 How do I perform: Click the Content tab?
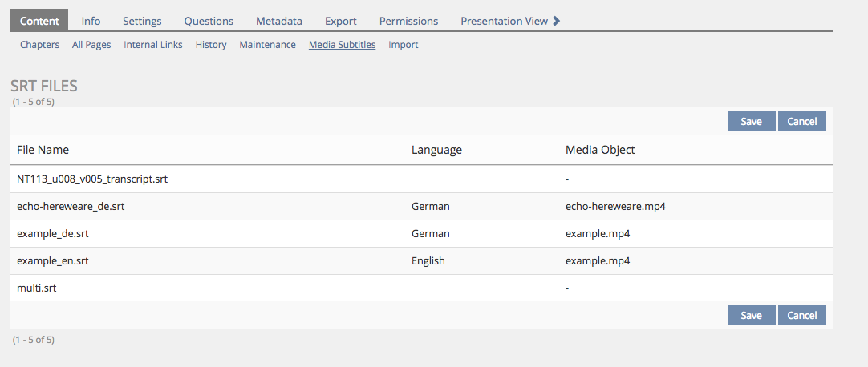point(39,21)
